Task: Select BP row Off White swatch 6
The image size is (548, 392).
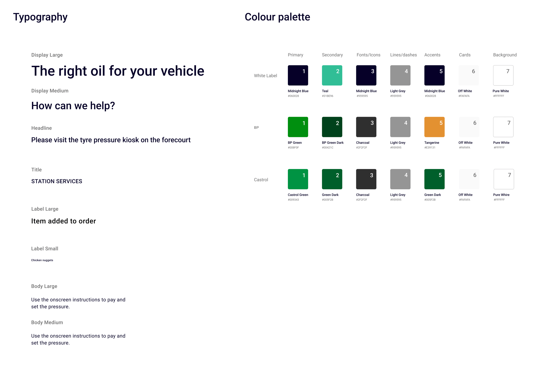Action: pyautogui.click(x=469, y=127)
